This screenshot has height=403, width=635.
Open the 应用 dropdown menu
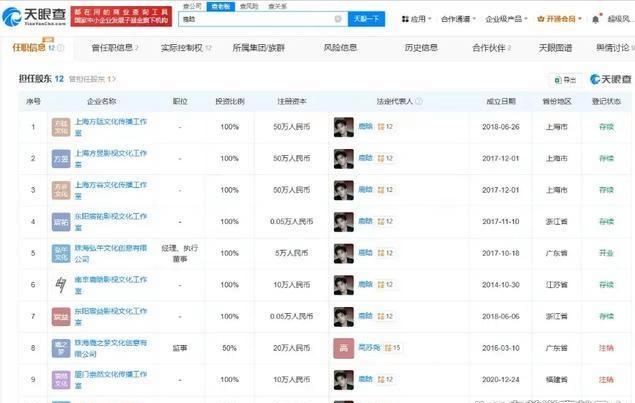[416, 19]
